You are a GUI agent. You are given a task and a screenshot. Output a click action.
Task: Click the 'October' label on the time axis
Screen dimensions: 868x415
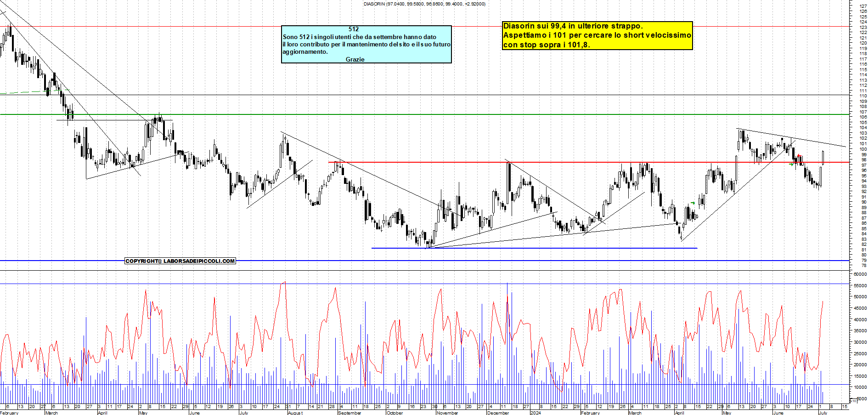[395, 413]
